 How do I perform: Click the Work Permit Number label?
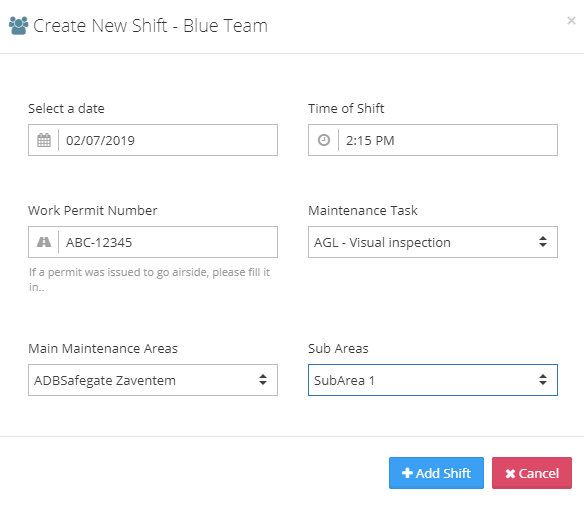click(x=93, y=210)
